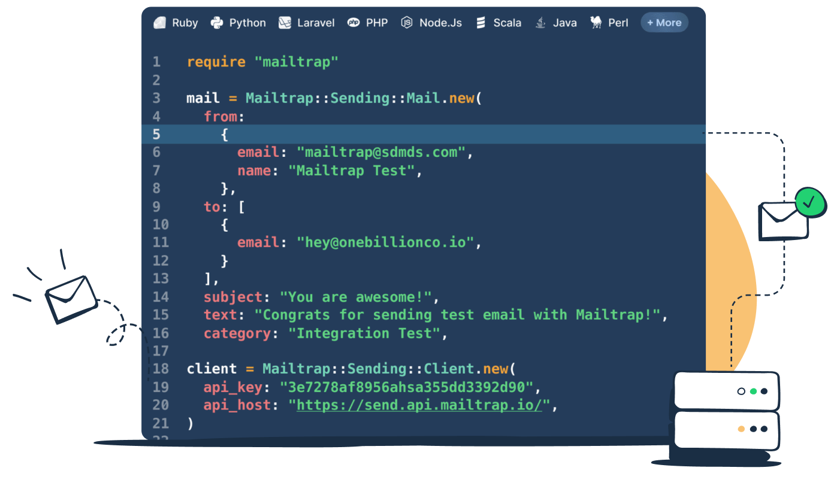This screenshot has width=828, height=504.
Task: Switch to the Scala tab
Action: pos(498,23)
